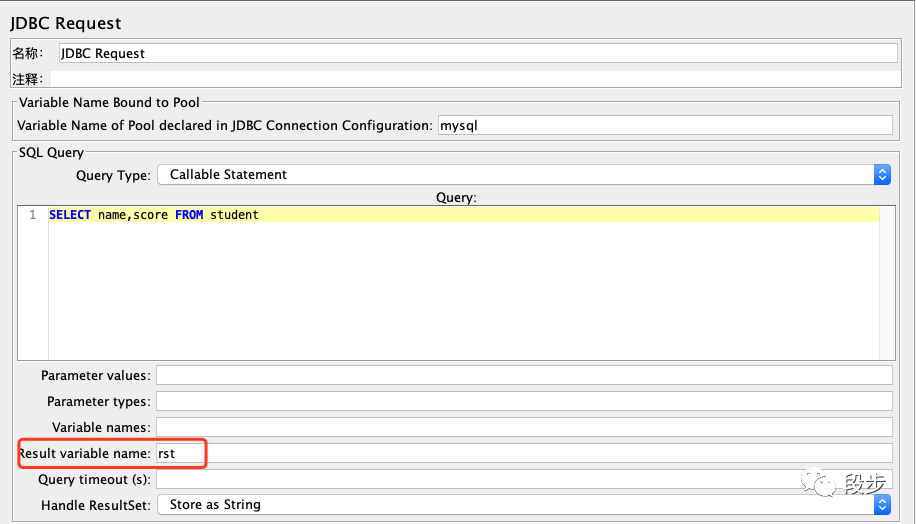The image size is (916, 524).
Task: Click the name,score text in the query
Action: pyautogui.click(x=133, y=215)
